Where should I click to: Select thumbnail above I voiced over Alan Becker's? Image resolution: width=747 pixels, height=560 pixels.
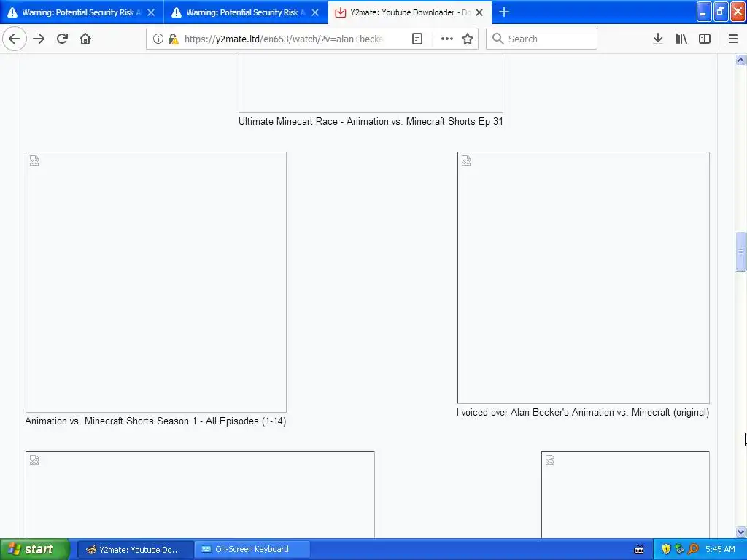pyautogui.click(x=583, y=278)
